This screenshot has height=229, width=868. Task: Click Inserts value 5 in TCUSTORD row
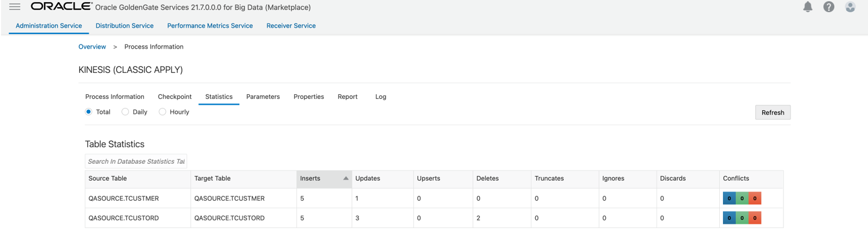(302, 218)
